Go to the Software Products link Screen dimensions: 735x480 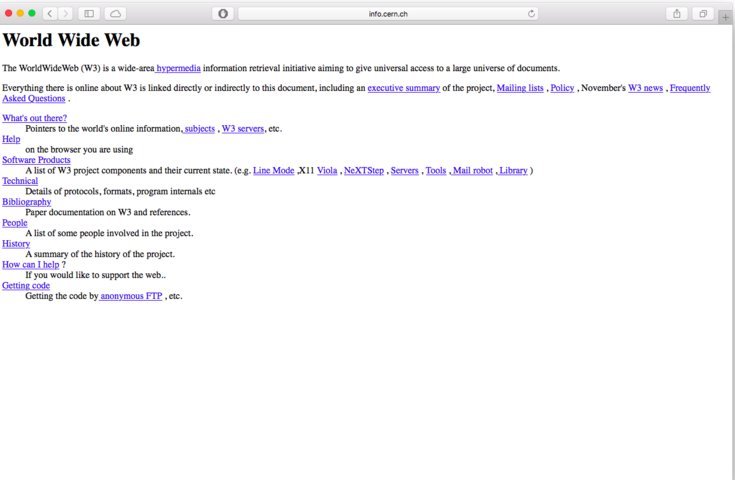point(36,160)
